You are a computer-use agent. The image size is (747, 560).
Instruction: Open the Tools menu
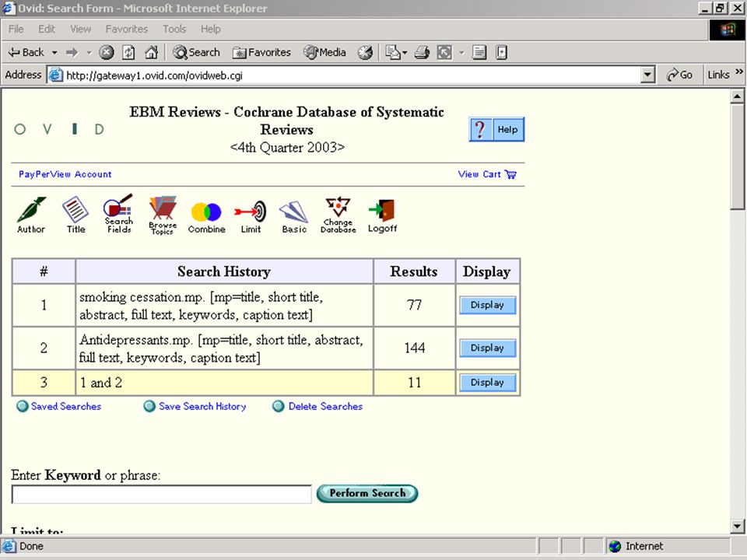(x=174, y=29)
